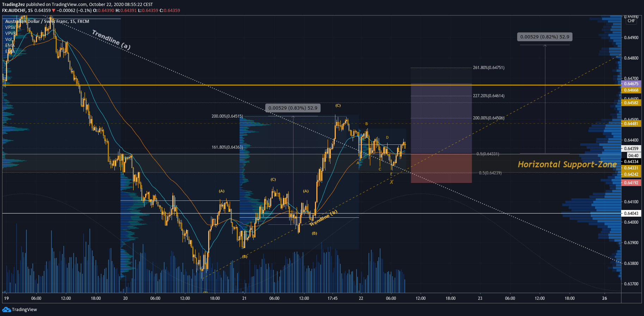Screen dimensions: 644x316
Task: Select the Trendline (b) text label
Action: pos(323,218)
